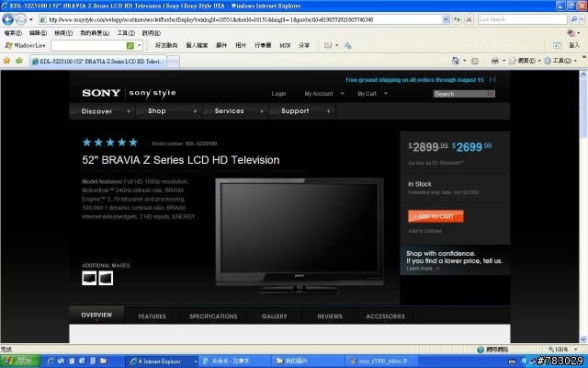
Task: Open the 工具(O) tools gear dropdown
Action: click(x=560, y=61)
